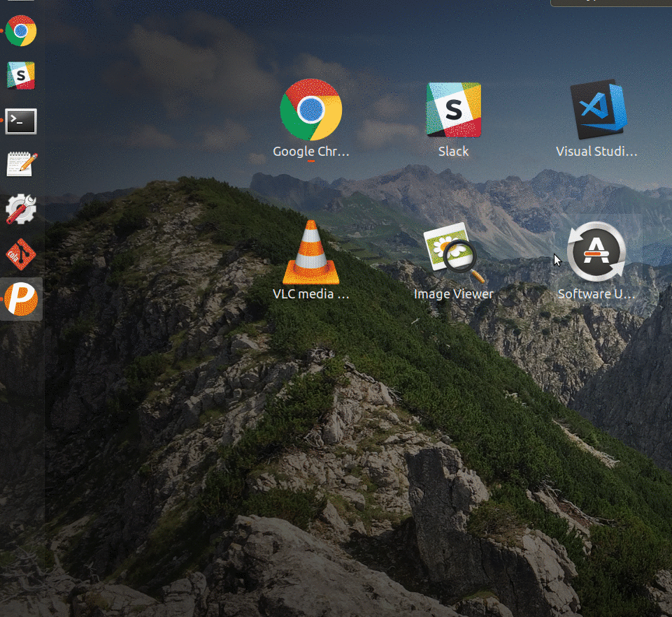Click the Software Updater truncated label
Viewport: 672px width, 617px height.
596,293
